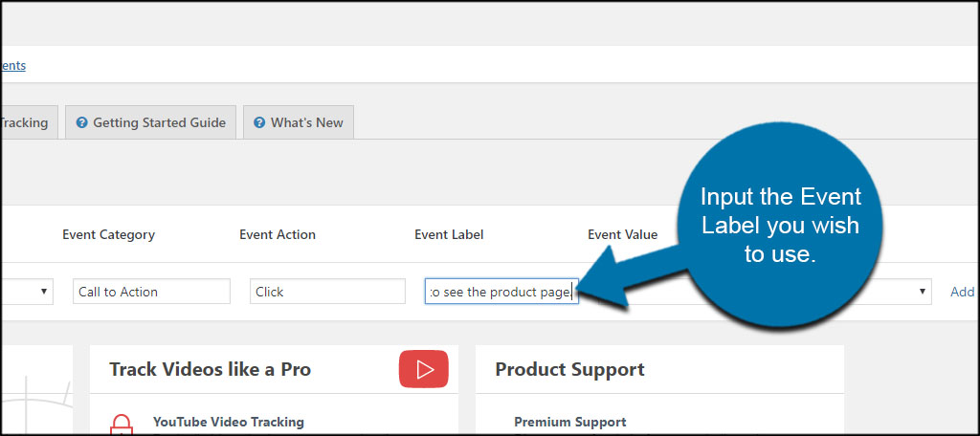Click the Event Value column header
This screenshot has width=980, height=436.
622,235
